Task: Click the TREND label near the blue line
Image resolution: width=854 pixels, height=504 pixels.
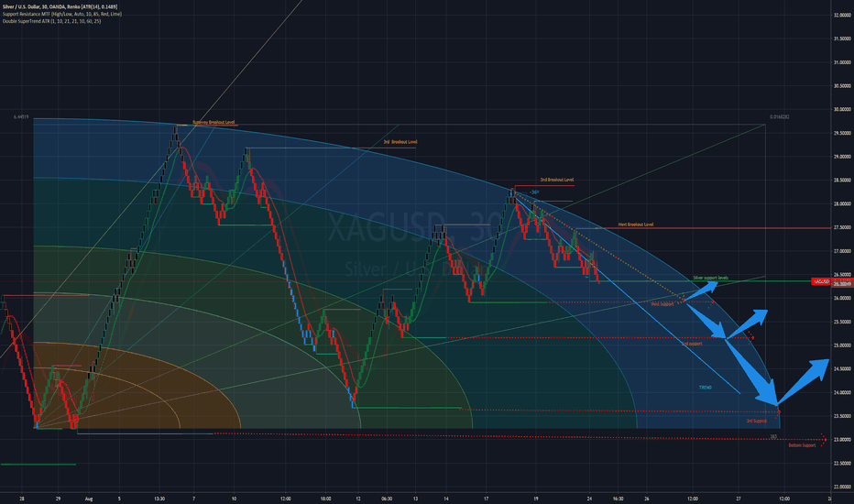Action: click(x=706, y=388)
